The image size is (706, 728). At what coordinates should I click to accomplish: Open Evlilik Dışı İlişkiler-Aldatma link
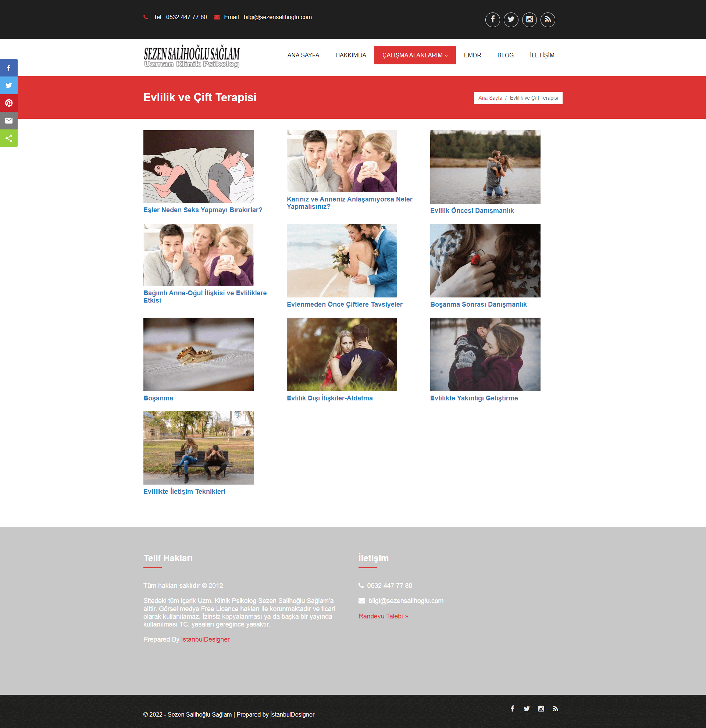point(329,398)
